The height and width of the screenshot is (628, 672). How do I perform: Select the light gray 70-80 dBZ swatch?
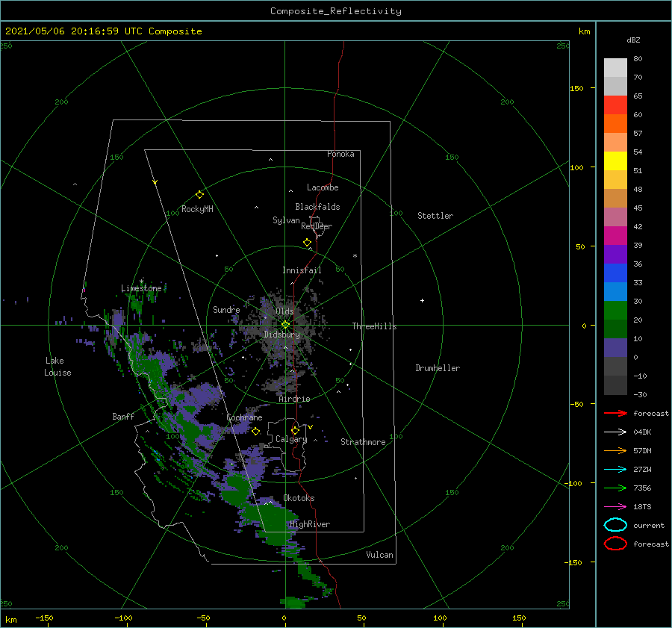[x=615, y=68]
